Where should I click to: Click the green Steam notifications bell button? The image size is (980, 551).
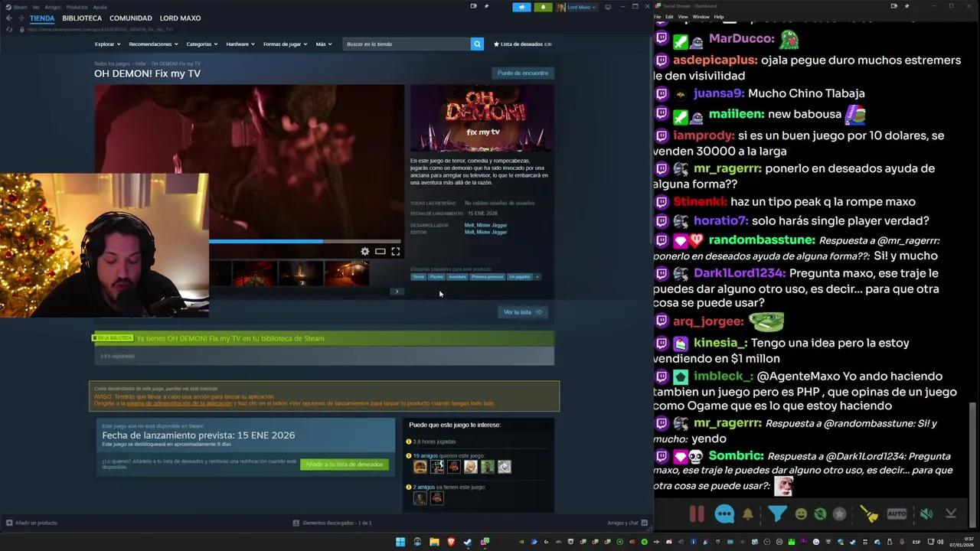(543, 7)
